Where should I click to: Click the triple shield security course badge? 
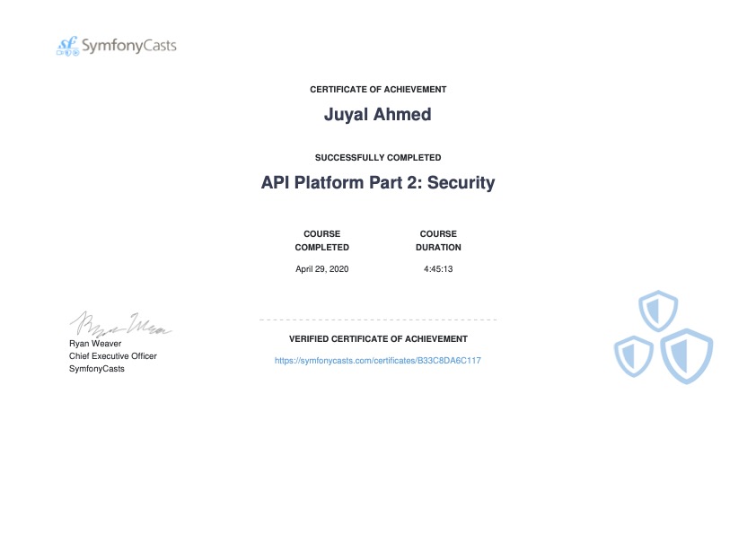pos(664,337)
